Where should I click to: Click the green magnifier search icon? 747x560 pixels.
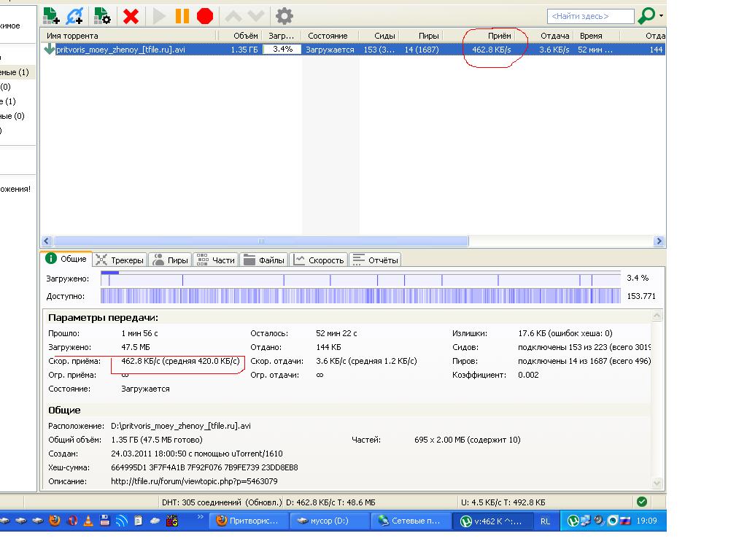click(x=646, y=15)
